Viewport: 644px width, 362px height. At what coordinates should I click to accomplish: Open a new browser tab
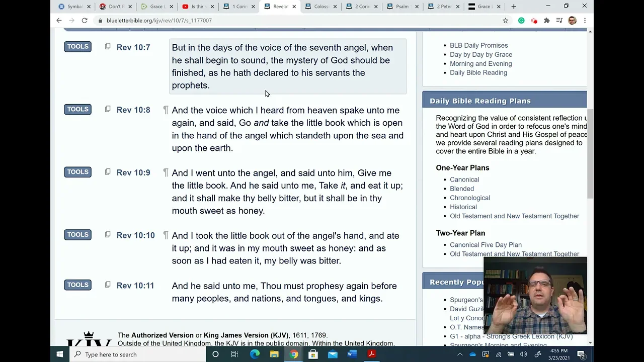tap(514, 7)
